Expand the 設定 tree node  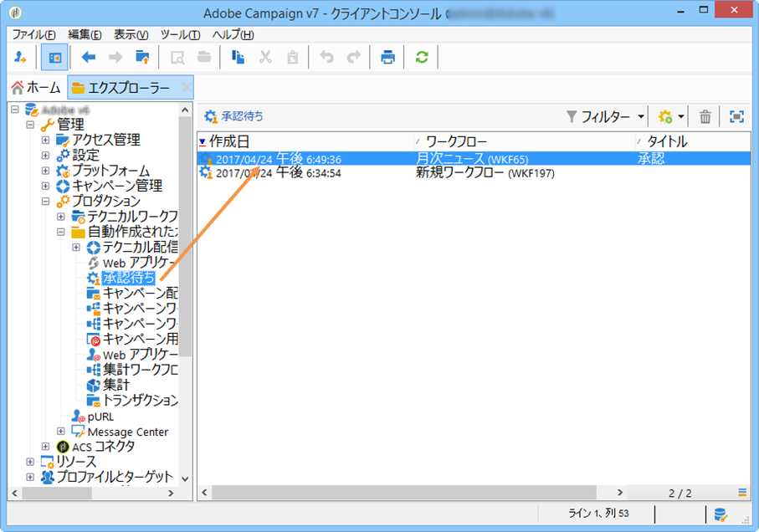pos(45,156)
